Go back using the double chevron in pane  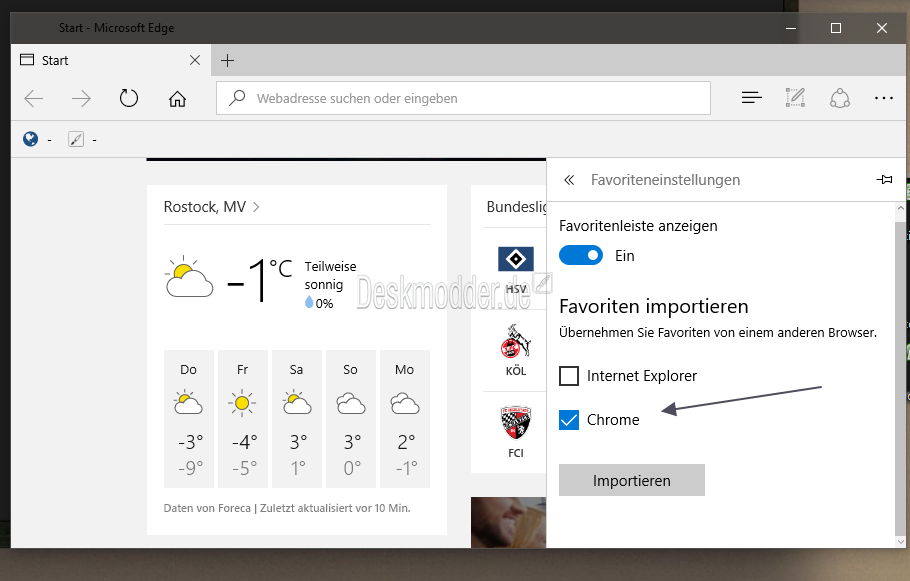click(x=569, y=180)
